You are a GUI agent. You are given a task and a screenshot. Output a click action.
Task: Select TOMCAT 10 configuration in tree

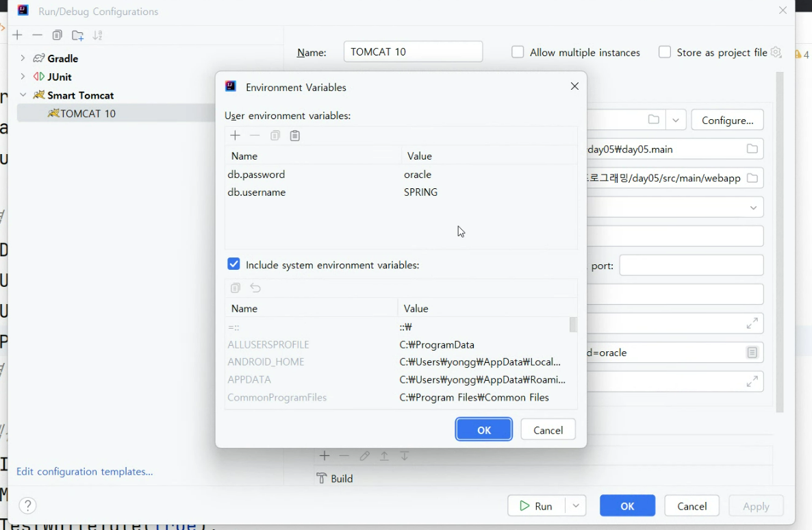pyautogui.click(x=116, y=113)
